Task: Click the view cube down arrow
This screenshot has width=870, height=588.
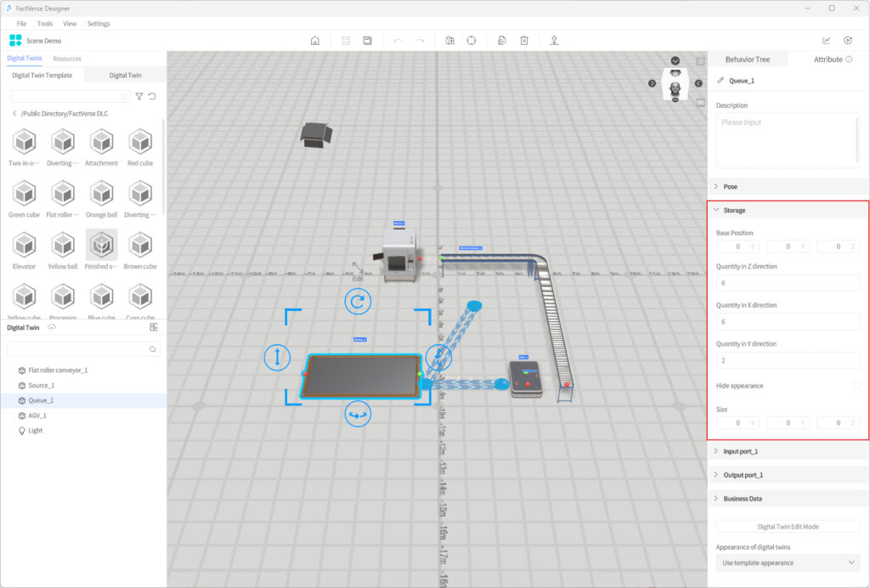Action: click(x=675, y=60)
